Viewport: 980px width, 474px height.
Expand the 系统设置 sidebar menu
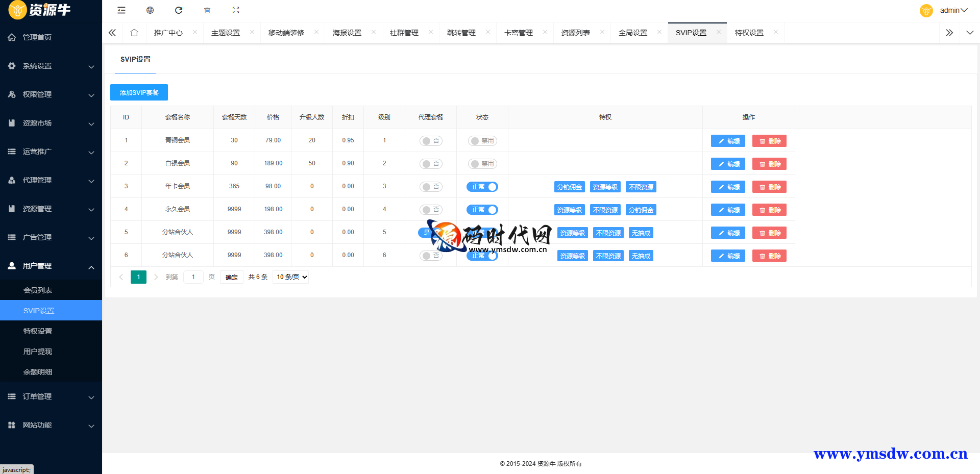[x=51, y=66]
